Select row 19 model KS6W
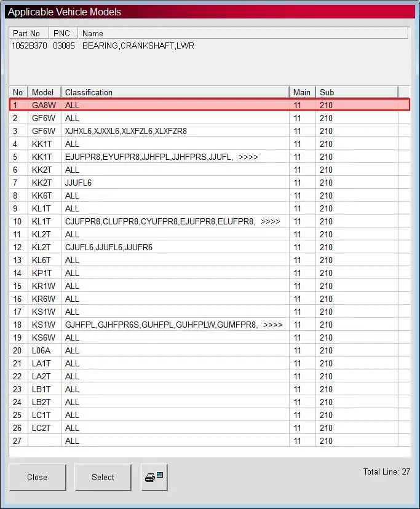The width and height of the screenshot is (420, 509). point(210,337)
